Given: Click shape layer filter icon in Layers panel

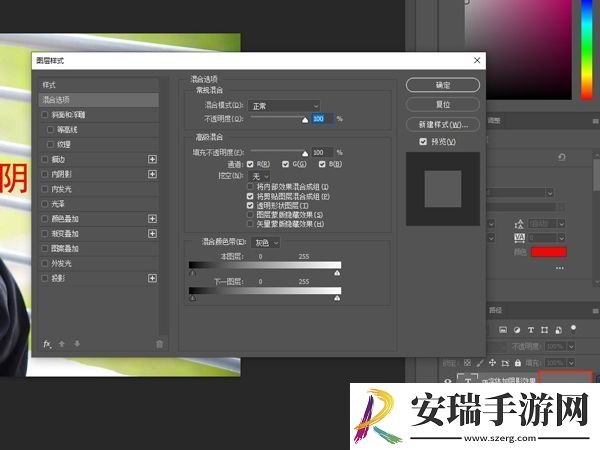Looking at the screenshot, I should (x=544, y=330).
